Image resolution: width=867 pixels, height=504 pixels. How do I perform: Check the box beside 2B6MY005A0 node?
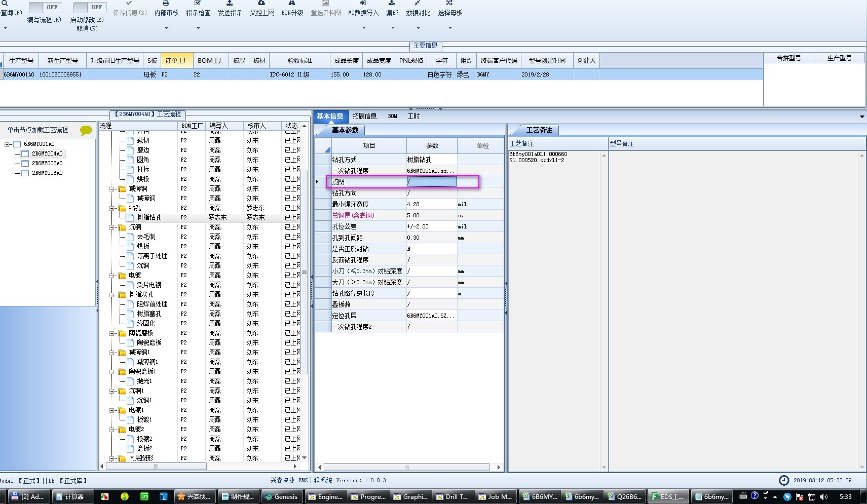pyautogui.click(x=25, y=163)
